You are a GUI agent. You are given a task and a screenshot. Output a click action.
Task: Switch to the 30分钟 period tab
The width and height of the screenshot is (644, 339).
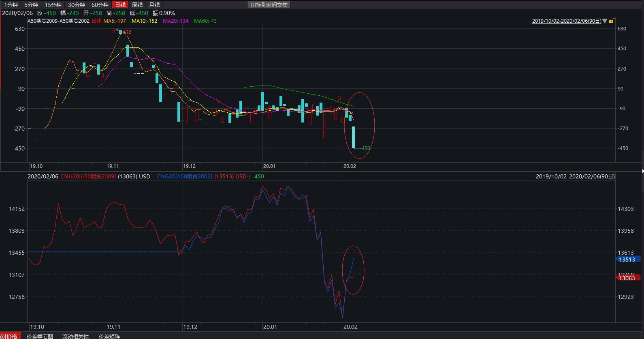pyautogui.click(x=77, y=5)
